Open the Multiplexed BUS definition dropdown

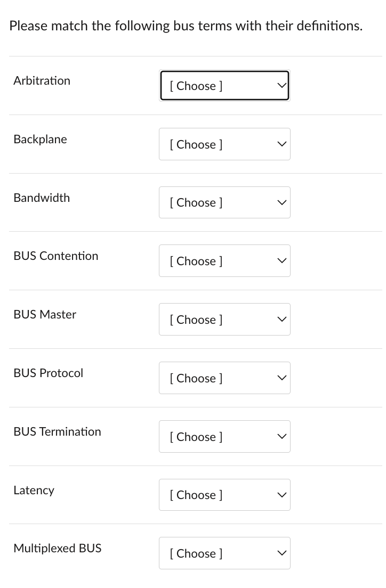point(224,553)
